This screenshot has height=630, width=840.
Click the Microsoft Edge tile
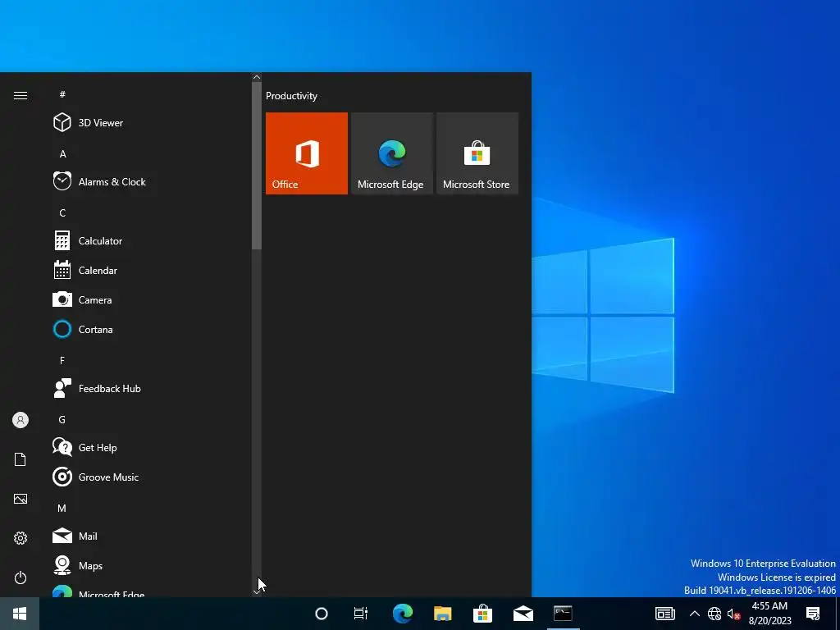pos(391,153)
